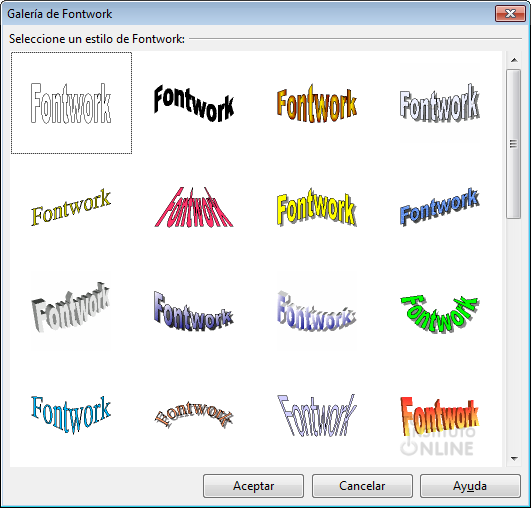Click the Cancelar button

(362, 486)
